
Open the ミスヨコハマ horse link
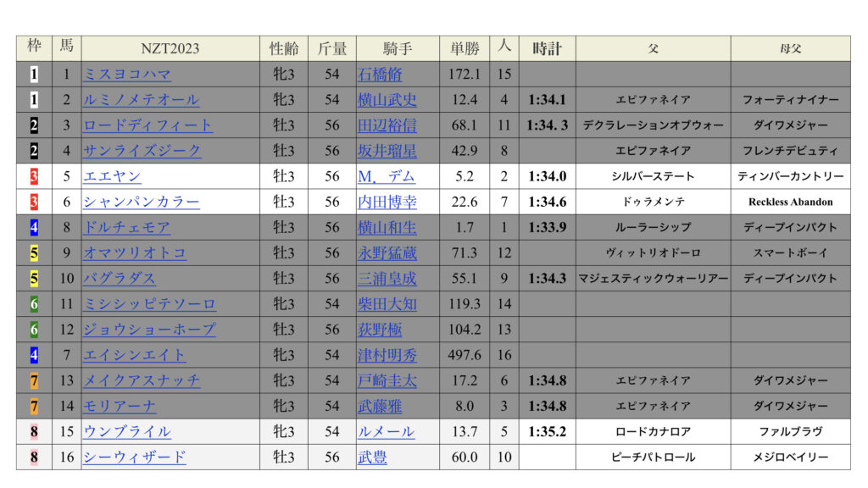click(127, 75)
